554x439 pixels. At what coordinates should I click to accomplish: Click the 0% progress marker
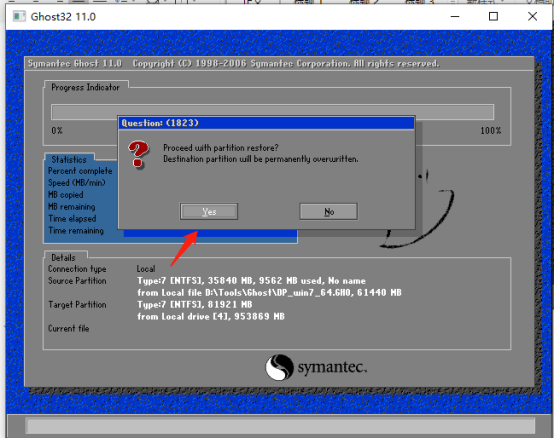pos(57,131)
